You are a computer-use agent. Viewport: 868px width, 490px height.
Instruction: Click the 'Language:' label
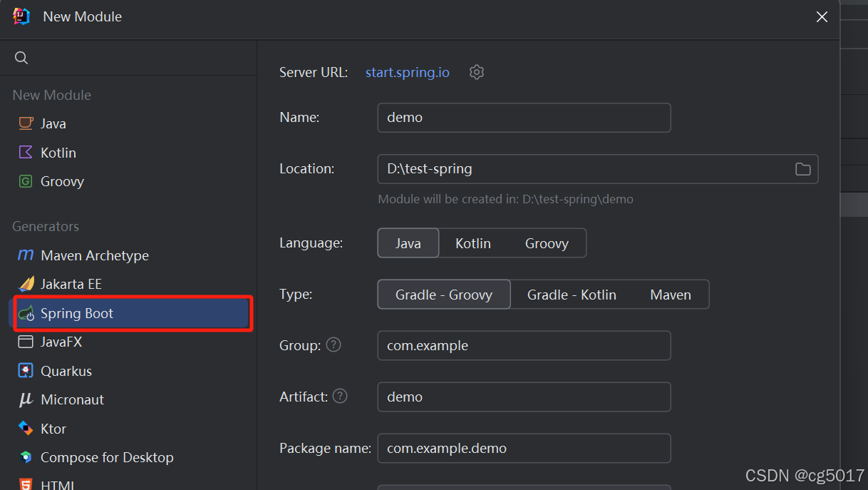click(x=311, y=243)
